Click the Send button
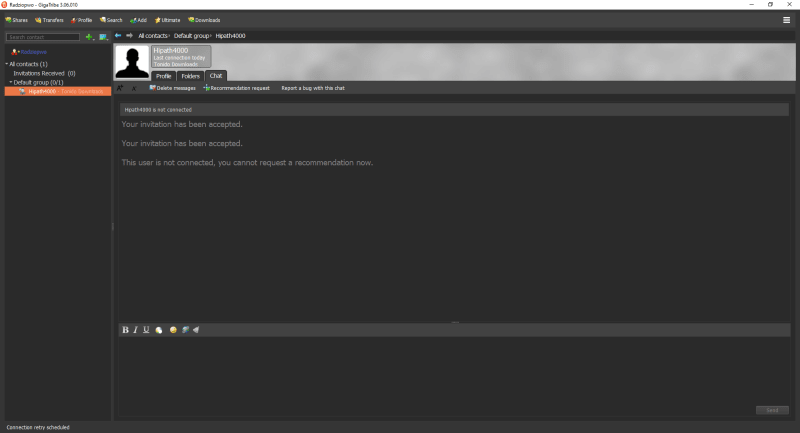This screenshot has height=433, width=800. [772, 410]
